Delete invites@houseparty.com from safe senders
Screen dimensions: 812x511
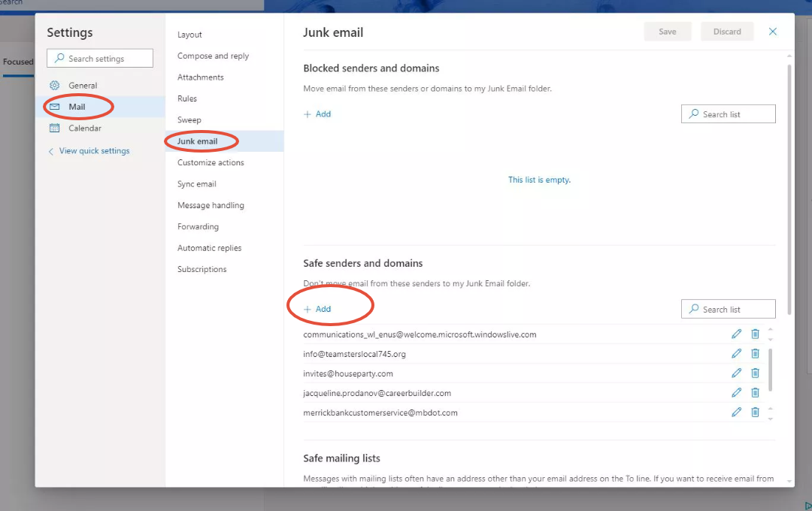(755, 373)
